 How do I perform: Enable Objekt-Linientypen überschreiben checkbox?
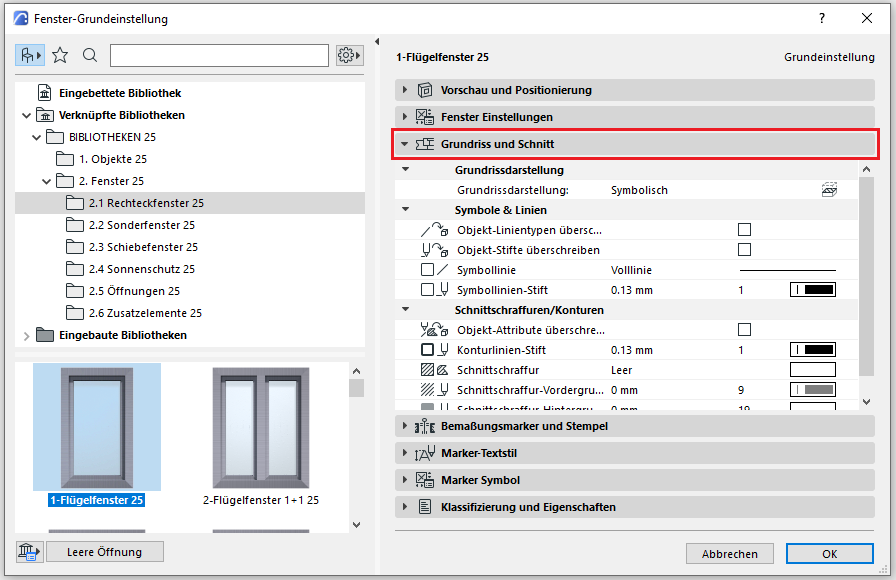coord(744,230)
